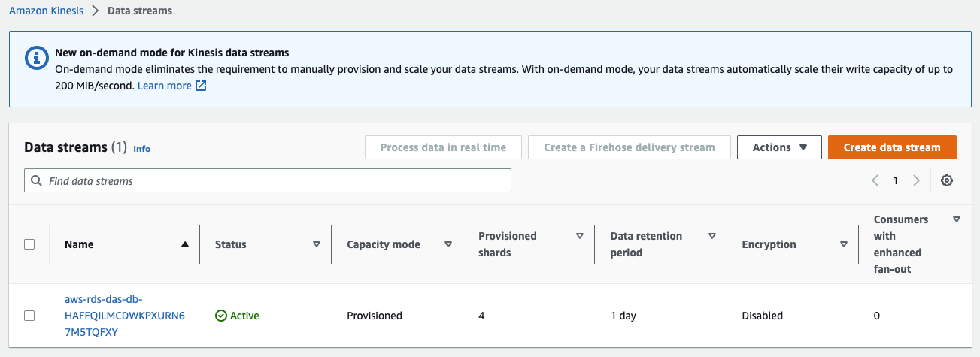The height and width of the screenshot is (357, 980).
Task: Click the Name column sort arrow
Action: 185,244
